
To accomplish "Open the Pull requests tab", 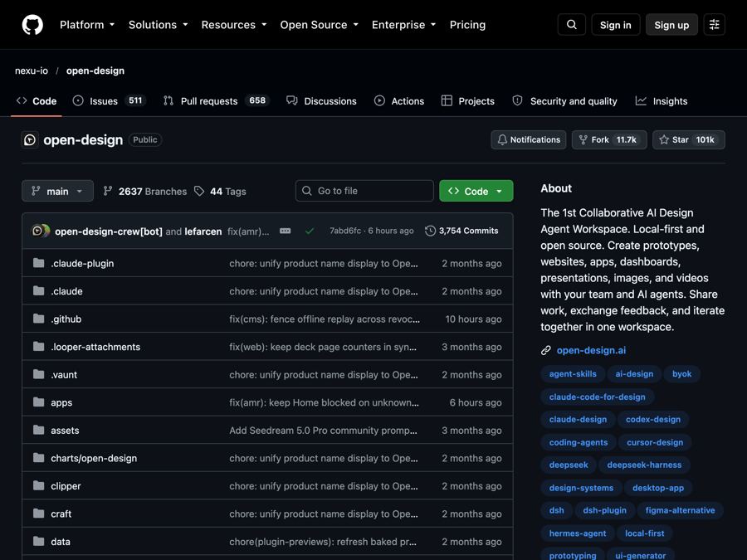I will (217, 101).
